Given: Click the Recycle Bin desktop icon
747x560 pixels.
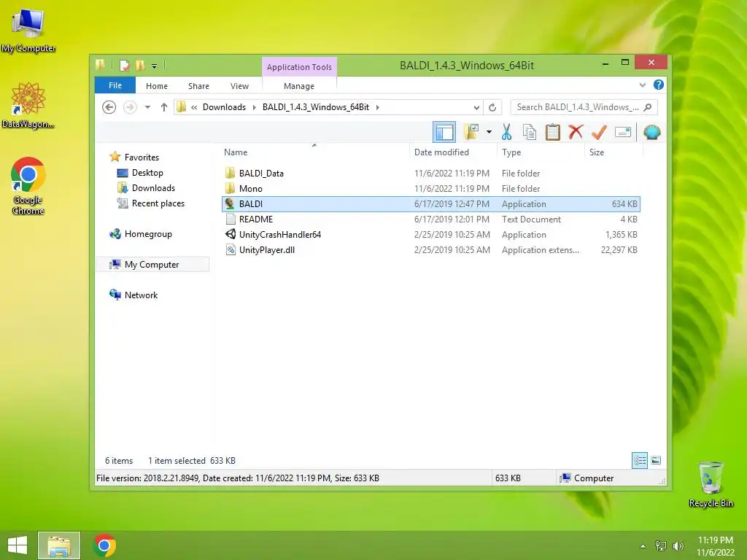Looking at the screenshot, I should click(711, 484).
